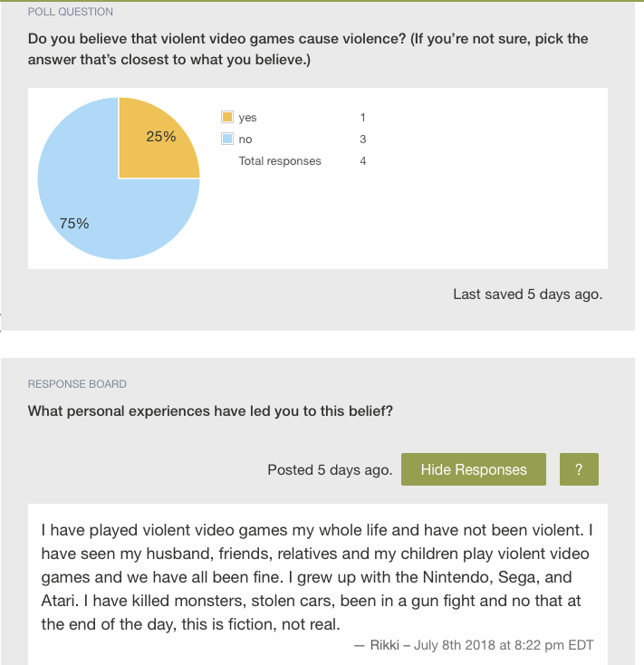Click the RESPONSE BOARD heading
This screenshot has width=644, height=665.
(x=77, y=384)
